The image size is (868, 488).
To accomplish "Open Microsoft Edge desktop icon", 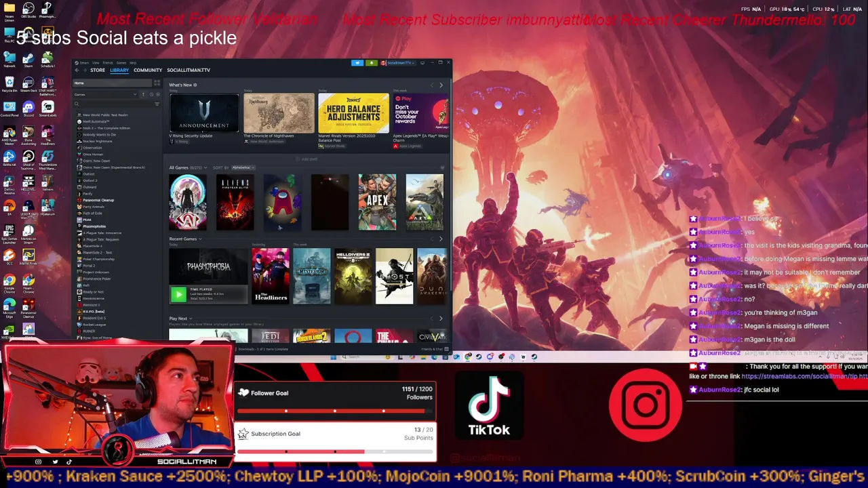I will [9, 307].
